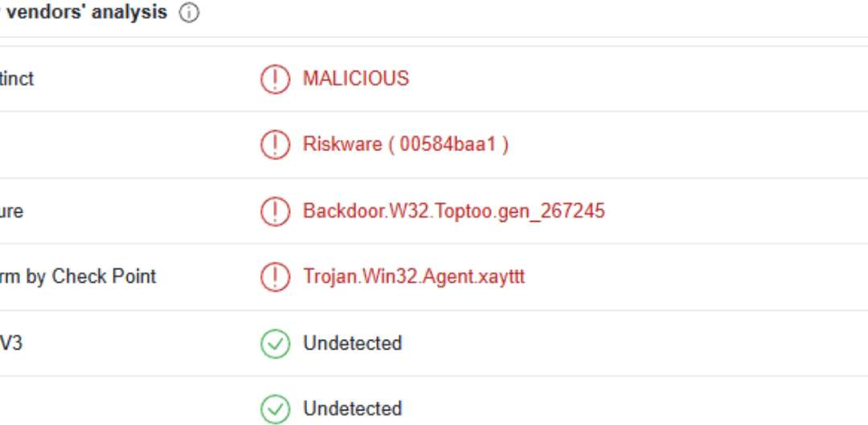
Task: Click the 'rm by Check Point' vendor label
Action: point(77,277)
